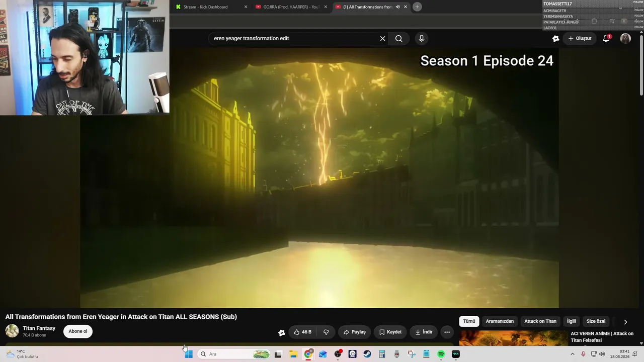Click the network icon in the system tray
Viewport: 644px width, 362px height.
[594, 354]
